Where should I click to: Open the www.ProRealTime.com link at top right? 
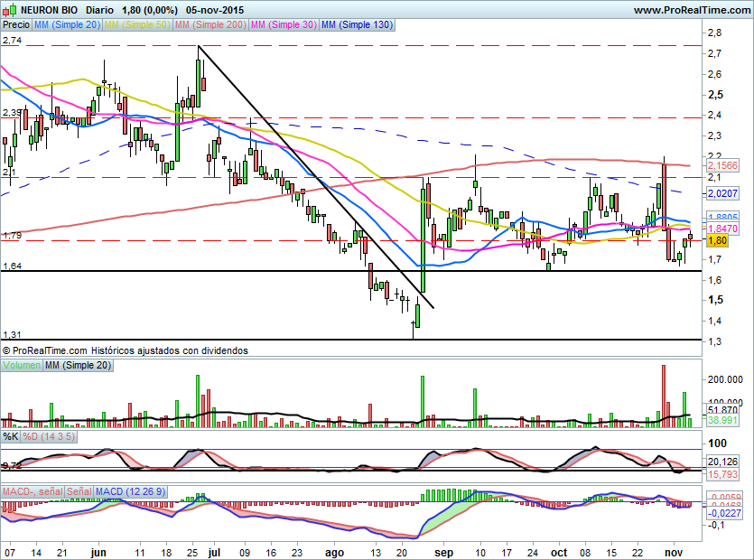[691, 9]
